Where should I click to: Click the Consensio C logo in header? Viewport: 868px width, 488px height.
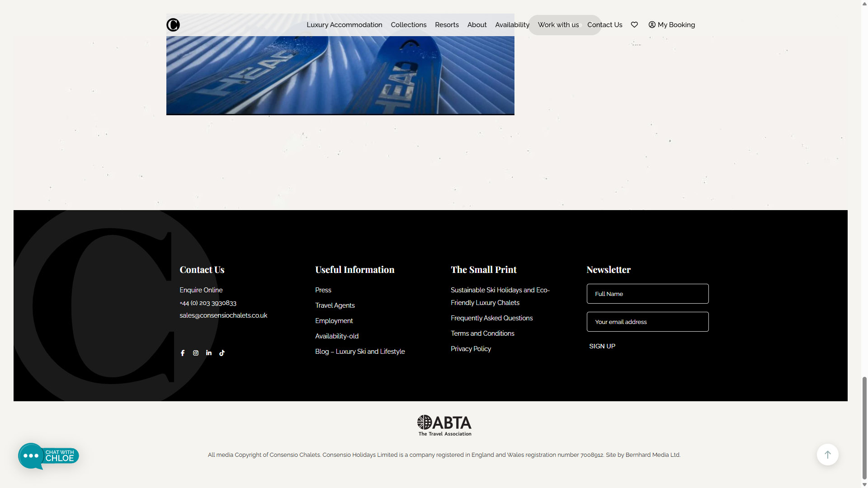click(x=173, y=25)
